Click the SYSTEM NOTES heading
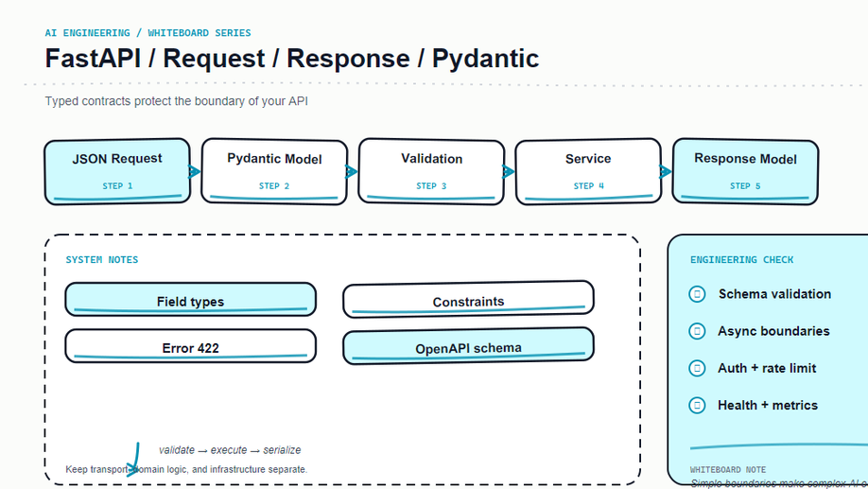The image size is (868, 489). point(102,260)
